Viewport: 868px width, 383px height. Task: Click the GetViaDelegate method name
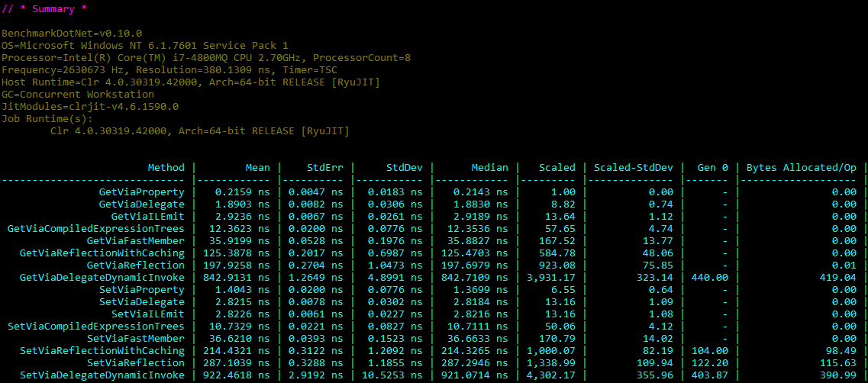[x=142, y=204]
